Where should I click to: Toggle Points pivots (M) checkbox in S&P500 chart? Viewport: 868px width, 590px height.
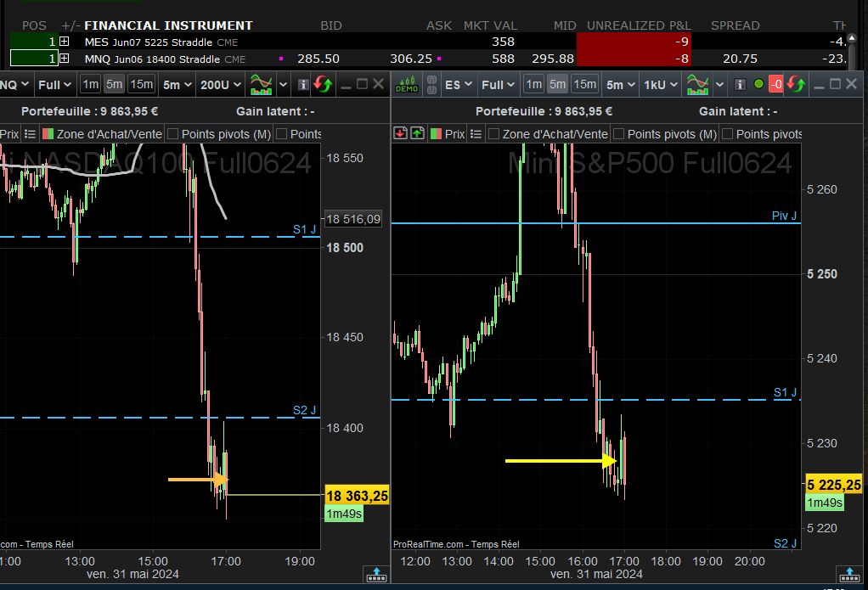pos(619,134)
